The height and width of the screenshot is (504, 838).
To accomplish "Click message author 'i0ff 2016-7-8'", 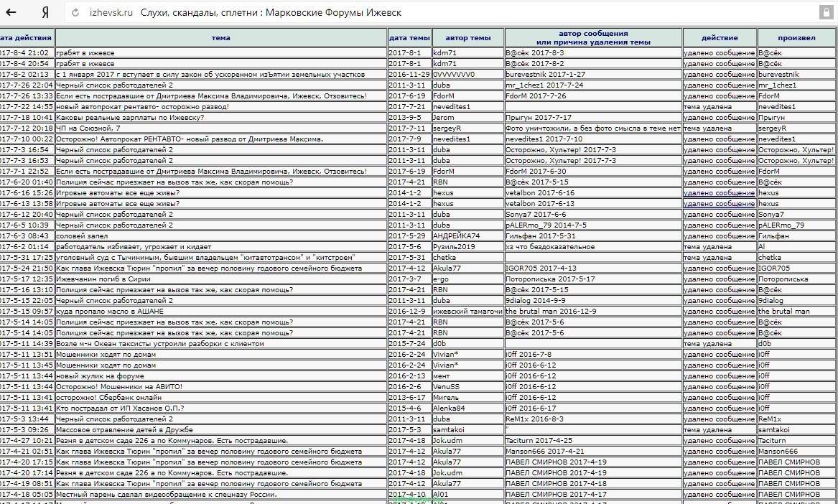I will [x=529, y=355].
